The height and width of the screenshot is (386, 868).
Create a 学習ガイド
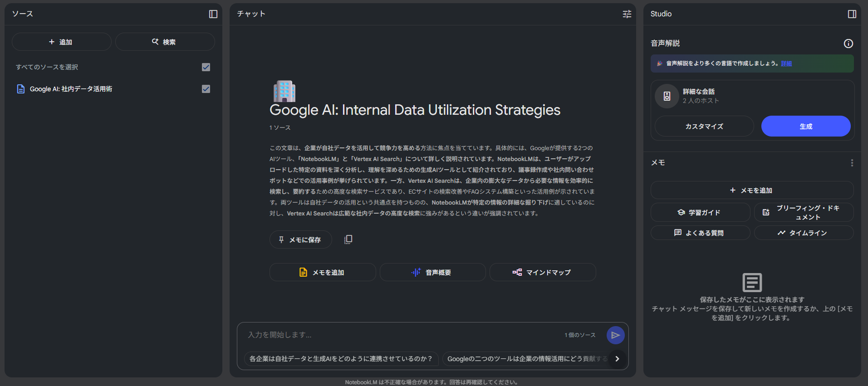coord(701,212)
